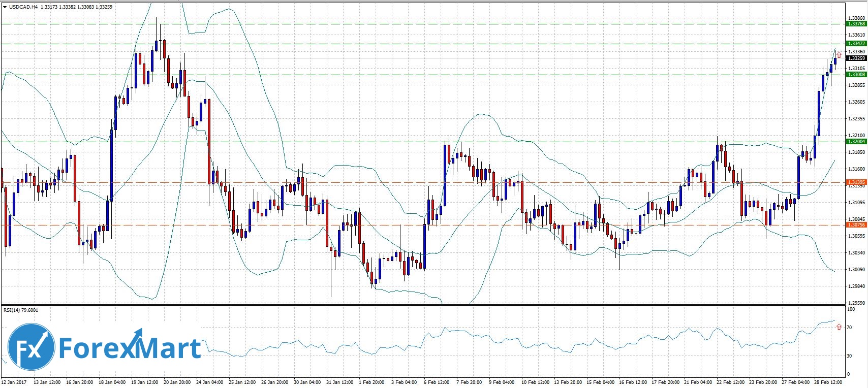The width and height of the screenshot is (868, 388).
Task: Click the 13 Jan 12:00 time label
Action: click(47, 382)
